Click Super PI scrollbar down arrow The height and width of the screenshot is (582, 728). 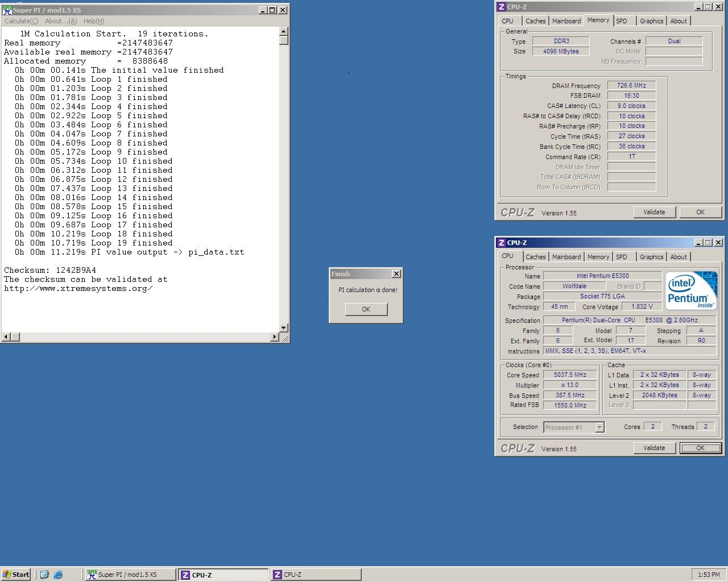tap(284, 328)
